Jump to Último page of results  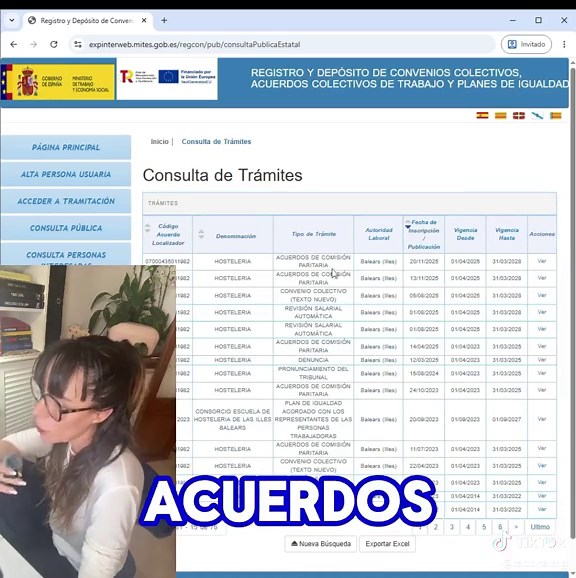540,527
